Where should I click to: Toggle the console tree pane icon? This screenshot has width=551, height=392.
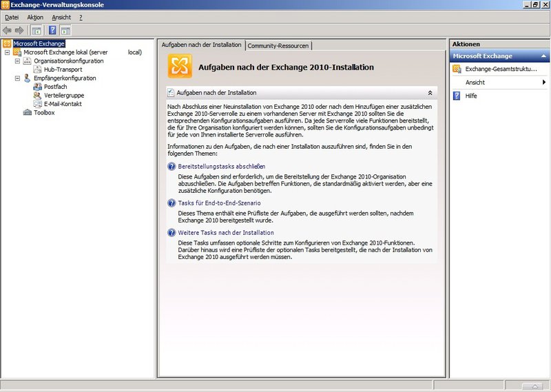[x=37, y=30]
